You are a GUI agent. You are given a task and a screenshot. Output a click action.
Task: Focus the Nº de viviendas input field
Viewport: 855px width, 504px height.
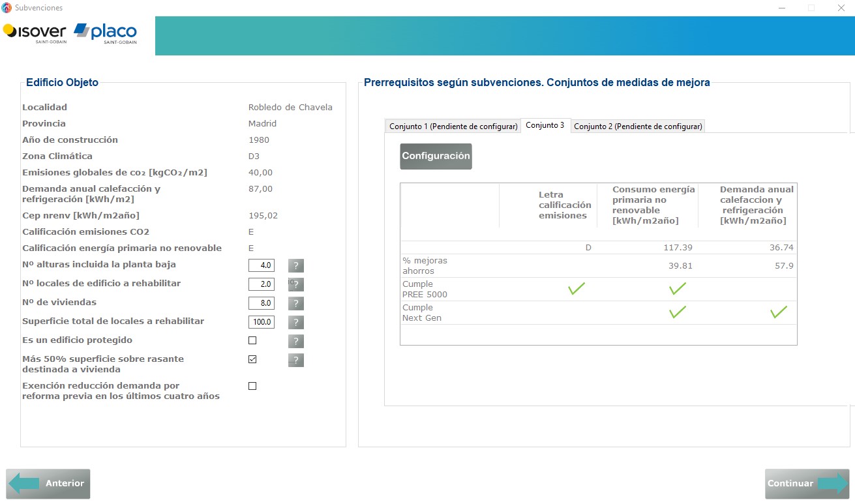(x=262, y=303)
